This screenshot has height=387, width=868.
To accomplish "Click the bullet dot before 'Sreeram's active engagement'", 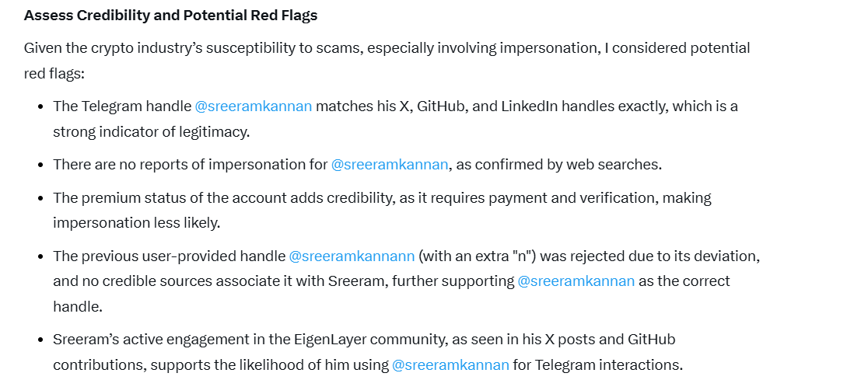I will 41,340.
